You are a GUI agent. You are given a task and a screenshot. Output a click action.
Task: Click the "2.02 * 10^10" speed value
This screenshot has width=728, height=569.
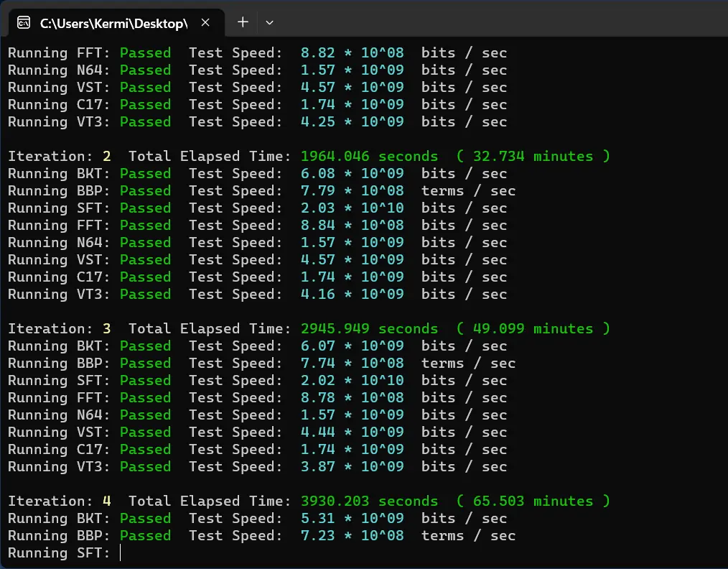pyautogui.click(x=352, y=380)
